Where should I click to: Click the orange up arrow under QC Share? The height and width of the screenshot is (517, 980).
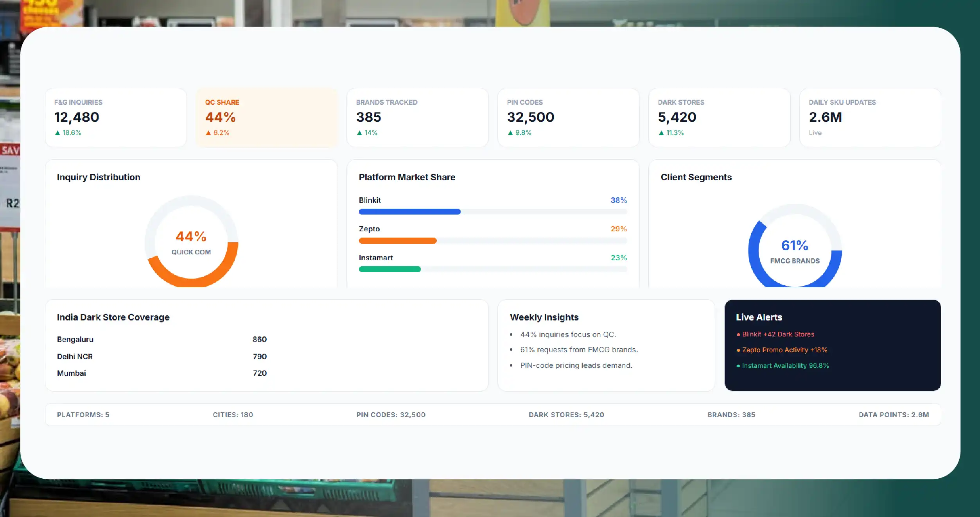point(208,133)
